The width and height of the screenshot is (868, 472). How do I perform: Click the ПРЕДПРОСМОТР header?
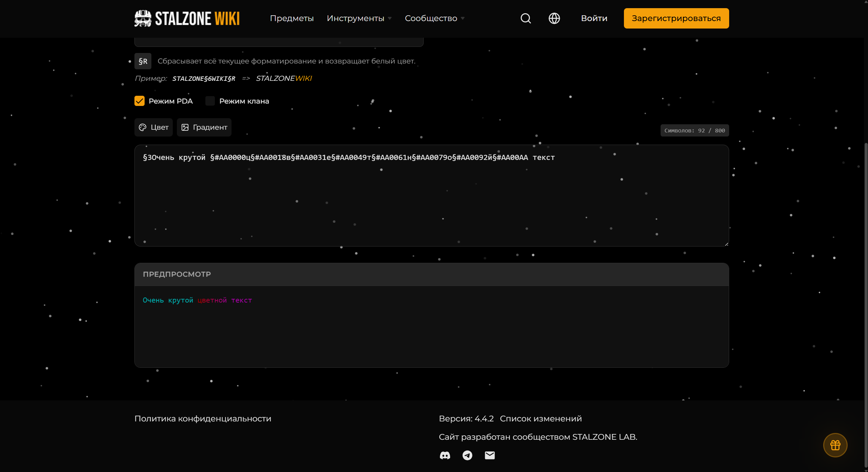coord(431,274)
